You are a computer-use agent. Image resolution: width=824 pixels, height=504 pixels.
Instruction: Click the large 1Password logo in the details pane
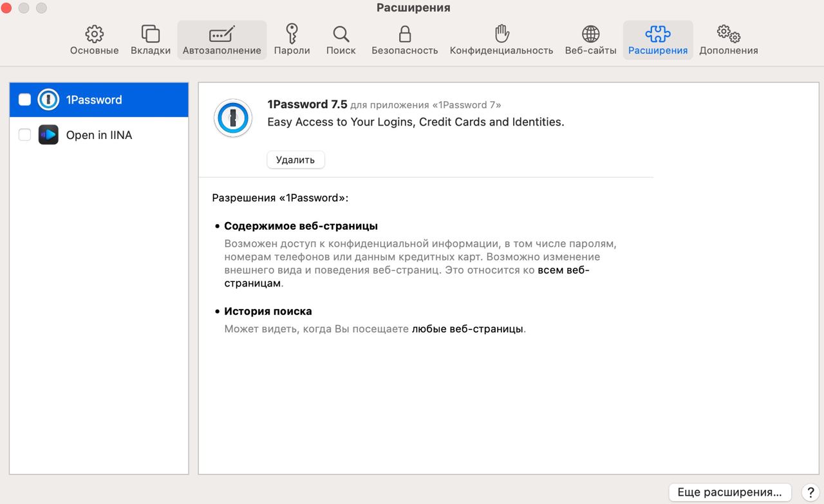tap(232, 118)
